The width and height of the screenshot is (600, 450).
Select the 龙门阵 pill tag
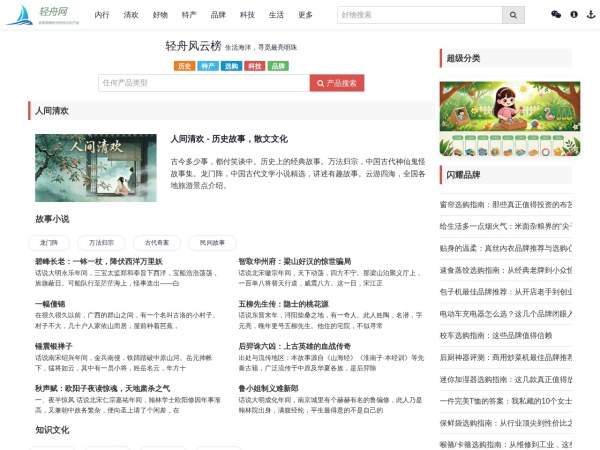point(49,243)
